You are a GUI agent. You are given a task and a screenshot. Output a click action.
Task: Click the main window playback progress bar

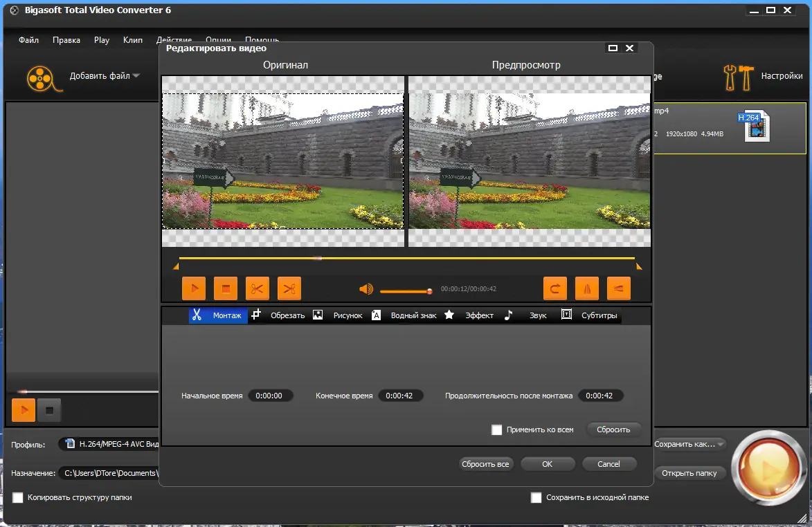point(88,391)
